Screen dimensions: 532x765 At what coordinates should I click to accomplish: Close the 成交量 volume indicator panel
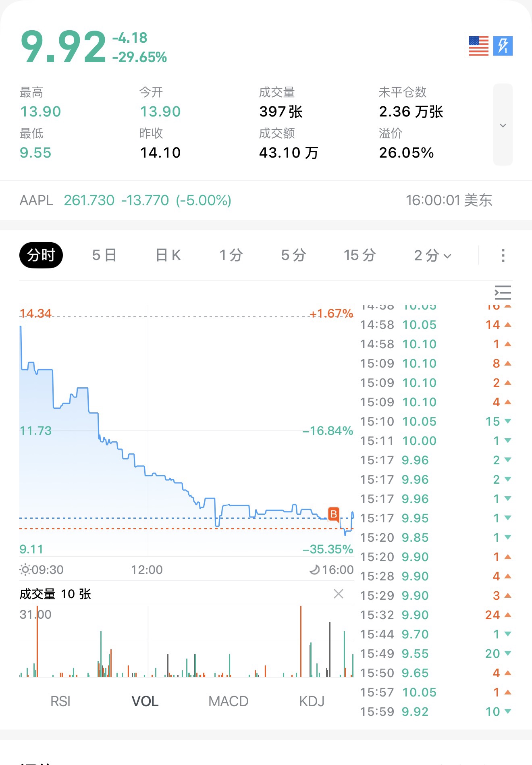pos(339,594)
